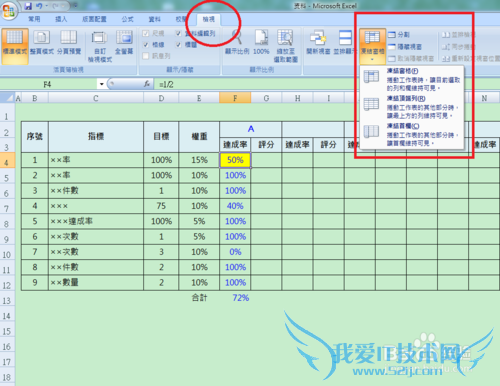Open the Name Box dropdown arrow
The width and height of the screenshot is (500, 386).
coord(101,84)
